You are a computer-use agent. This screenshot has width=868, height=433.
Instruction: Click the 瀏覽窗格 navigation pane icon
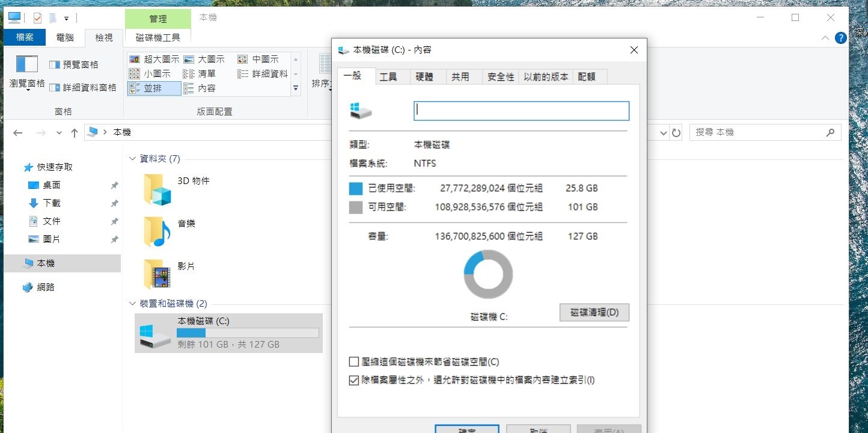tap(27, 64)
